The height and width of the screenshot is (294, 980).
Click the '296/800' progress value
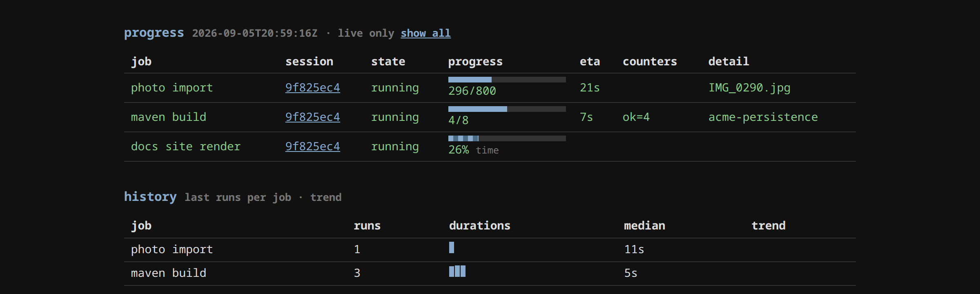click(x=472, y=91)
